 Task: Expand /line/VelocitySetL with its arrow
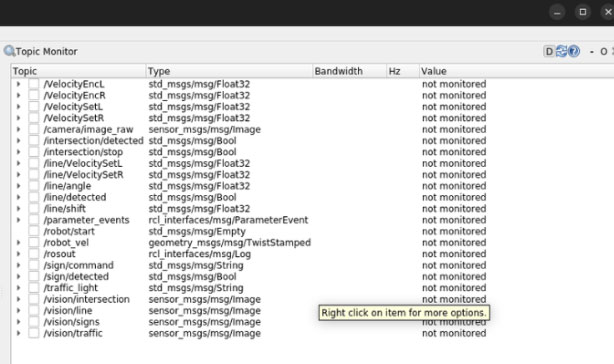pyautogui.click(x=18, y=163)
